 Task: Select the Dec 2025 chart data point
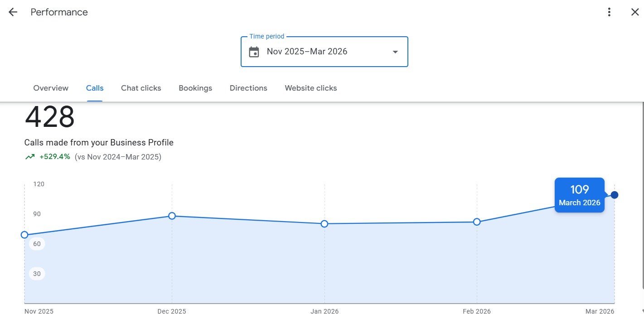point(172,216)
